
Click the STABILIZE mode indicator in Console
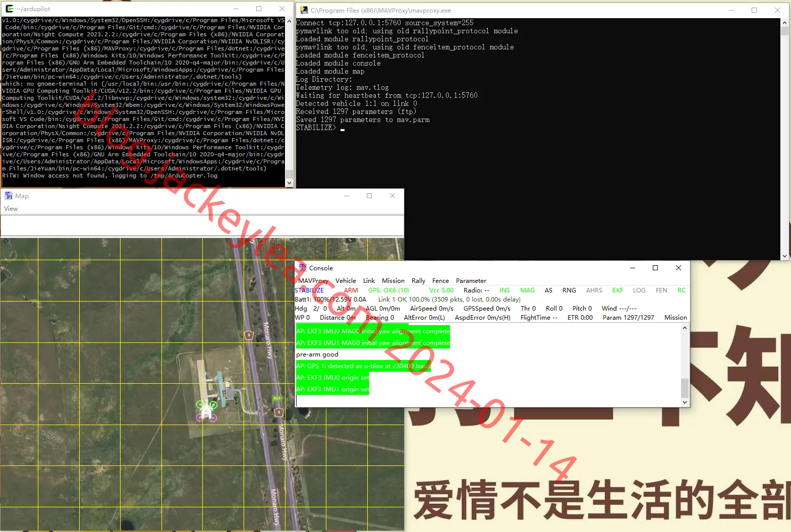coord(309,290)
